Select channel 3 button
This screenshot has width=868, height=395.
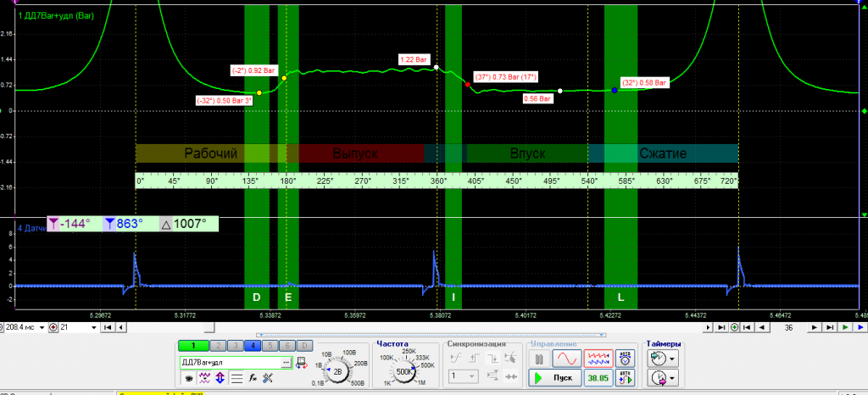(236, 346)
